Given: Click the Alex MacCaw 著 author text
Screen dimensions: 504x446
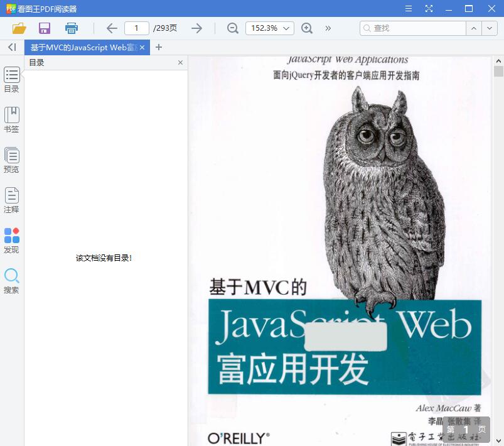Looking at the screenshot, I should 448,408.
